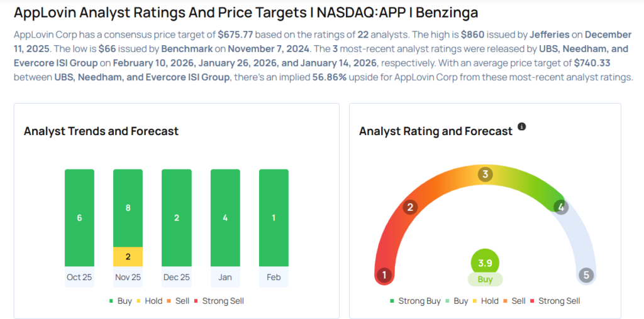Viewport: 644px width, 319px height.
Task: Select the Dec 25 bar
Action: [x=176, y=217]
